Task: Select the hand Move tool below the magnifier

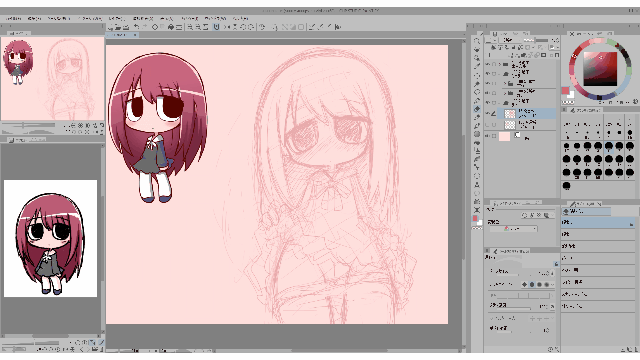Action: (477, 49)
